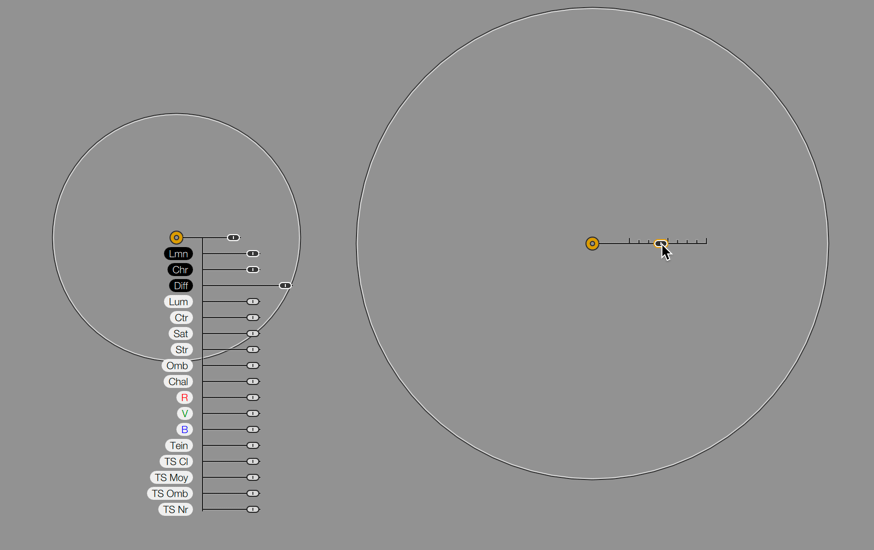
Task: Click the red R channel label
Action: [184, 397]
